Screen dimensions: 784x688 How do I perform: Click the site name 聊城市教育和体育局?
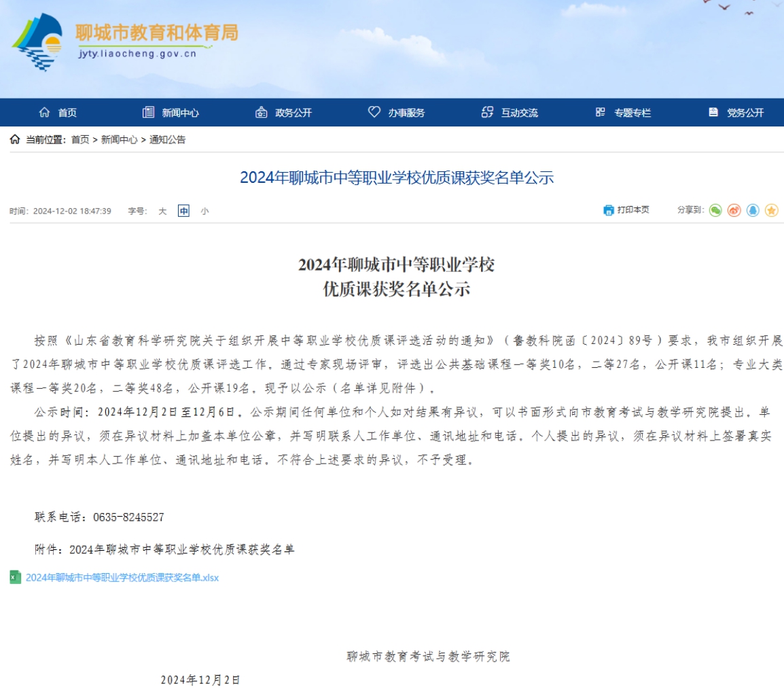pyautogui.click(x=156, y=33)
